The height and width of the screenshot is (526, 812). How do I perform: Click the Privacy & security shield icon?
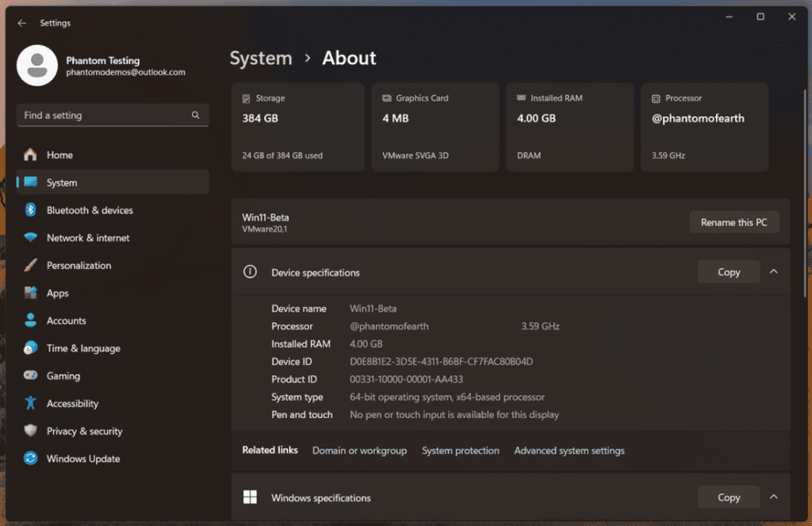(31, 431)
